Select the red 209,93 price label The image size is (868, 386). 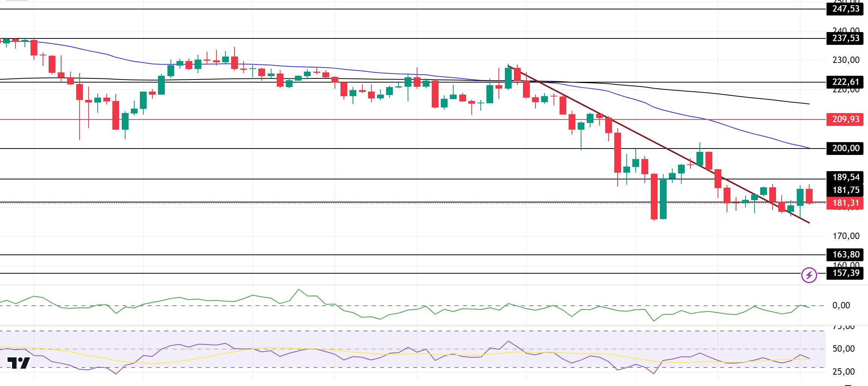click(845, 119)
